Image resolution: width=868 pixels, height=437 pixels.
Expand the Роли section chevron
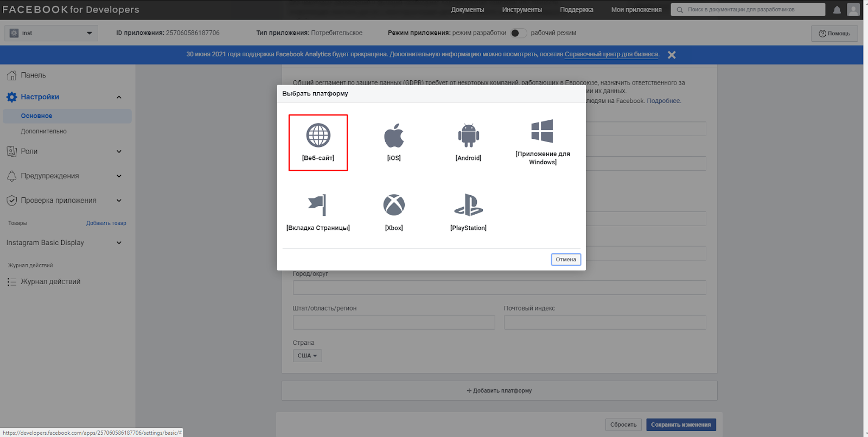point(119,151)
